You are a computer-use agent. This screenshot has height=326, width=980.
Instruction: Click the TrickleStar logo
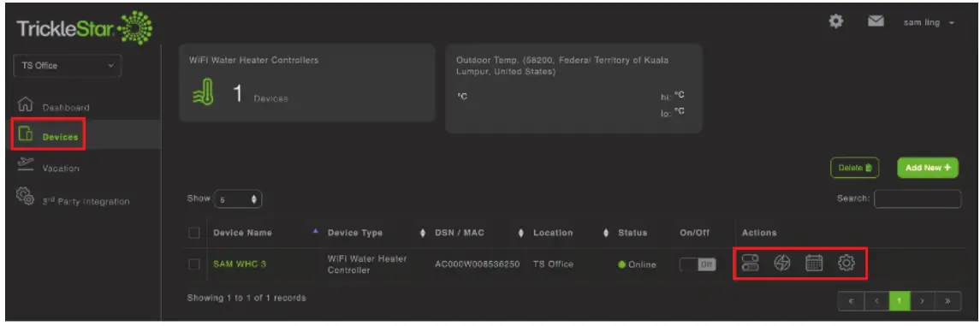coord(84,29)
